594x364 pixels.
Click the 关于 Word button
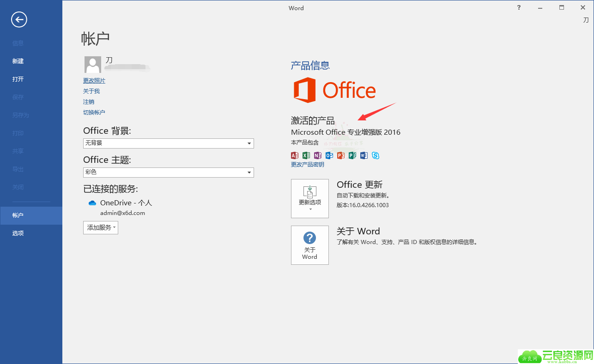point(310,245)
